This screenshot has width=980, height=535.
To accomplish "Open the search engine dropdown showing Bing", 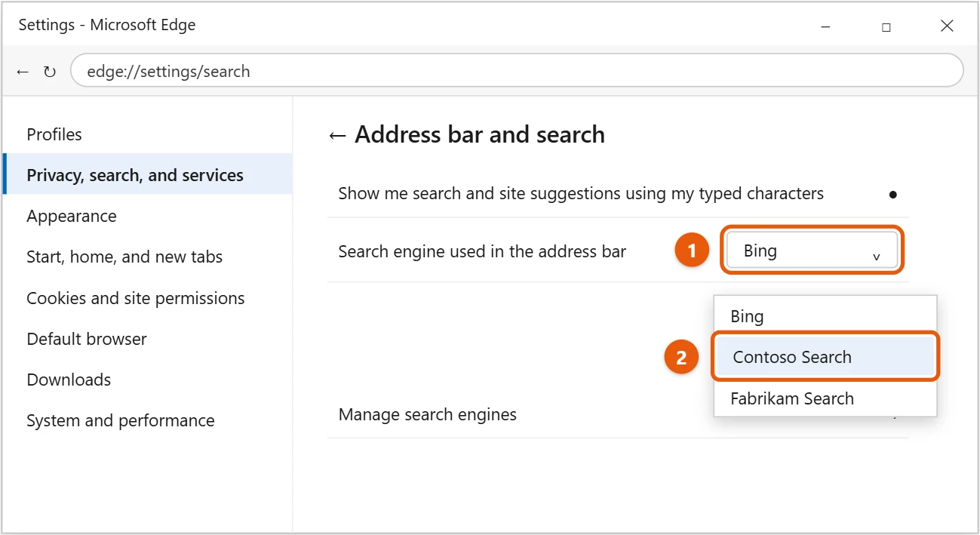I will [x=812, y=251].
